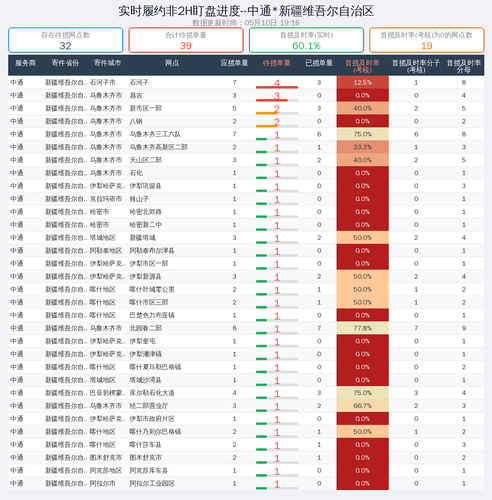The height and width of the screenshot is (500, 492).
Task: Click the orange 待揽单量 bar in the 新市区一部 row
Action: tap(267, 113)
